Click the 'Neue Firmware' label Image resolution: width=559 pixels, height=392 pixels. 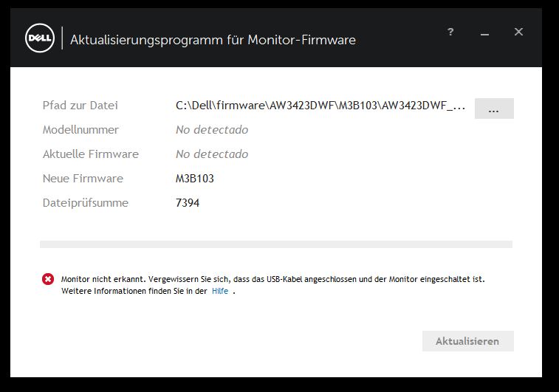click(x=83, y=178)
